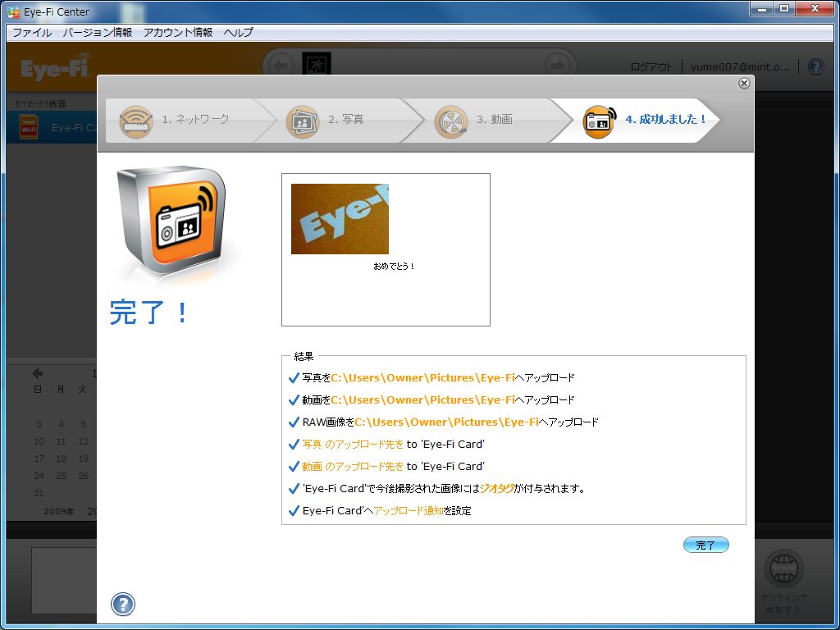Click the calendar previous month arrow
Image resolution: width=840 pixels, height=630 pixels.
click(38, 373)
